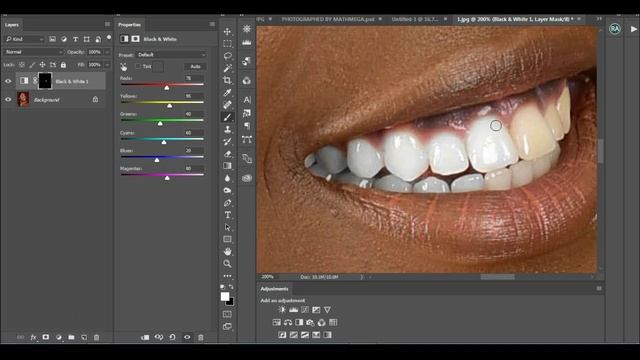
Task: Click the Yellows slider handle
Action: [x=169, y=106]
